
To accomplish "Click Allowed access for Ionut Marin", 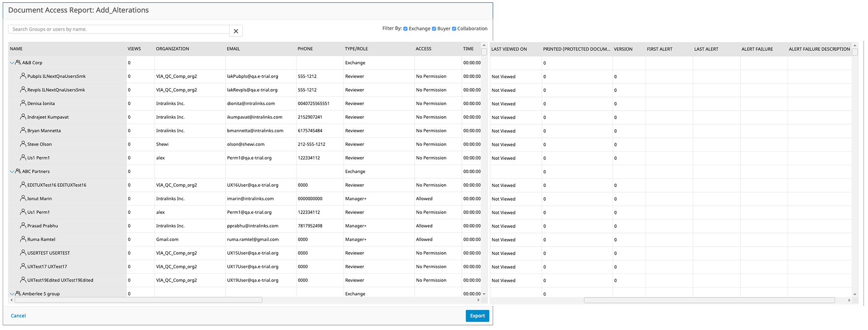I will pos(424,199).
